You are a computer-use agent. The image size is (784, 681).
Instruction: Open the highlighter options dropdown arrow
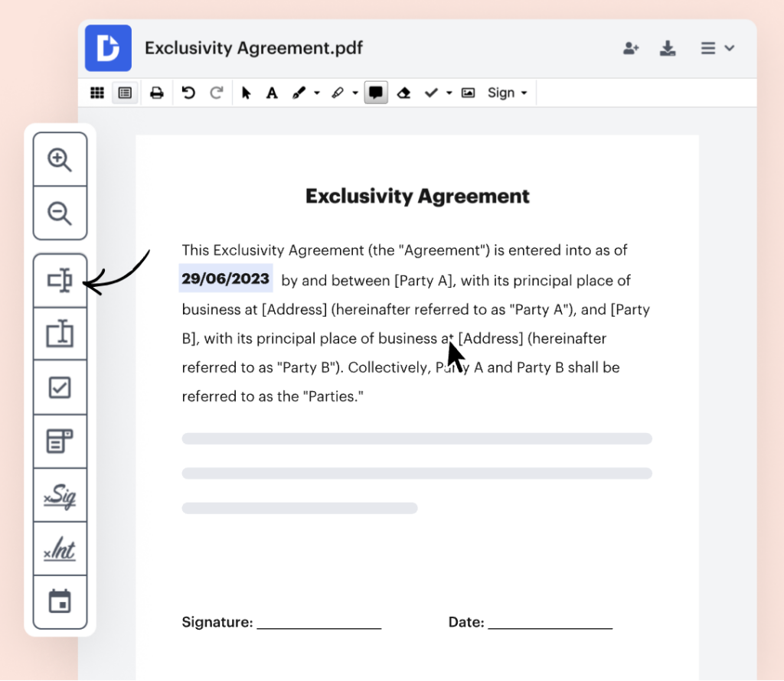click(x=355, y=93)
